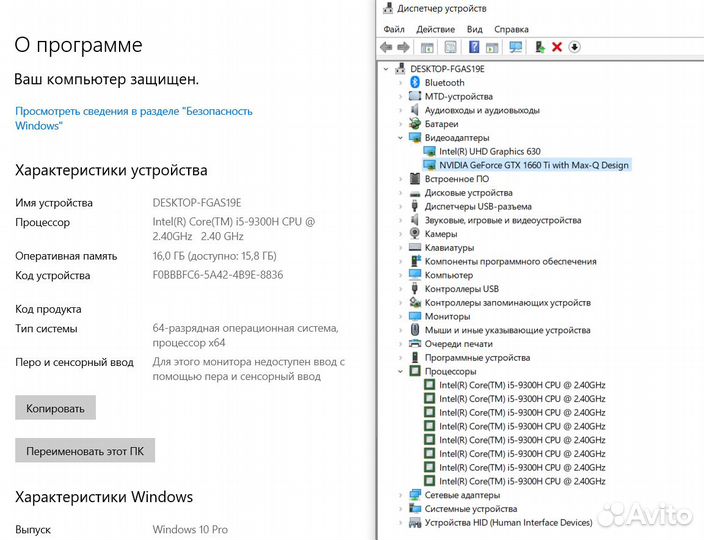This screenshot has width=704, height=540.
Task: Click the scan for hardware changes monitor icon
Action: point(515,47)
